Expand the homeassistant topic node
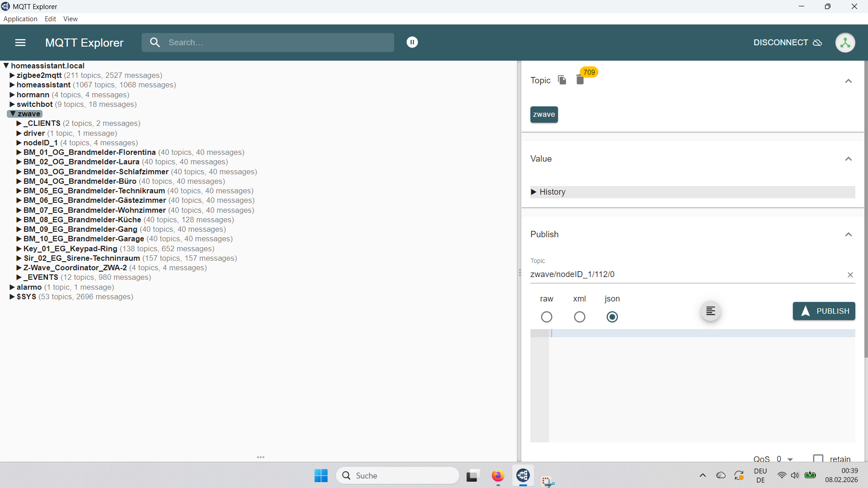The image size is (868, 488). click(x=12, y=85)
